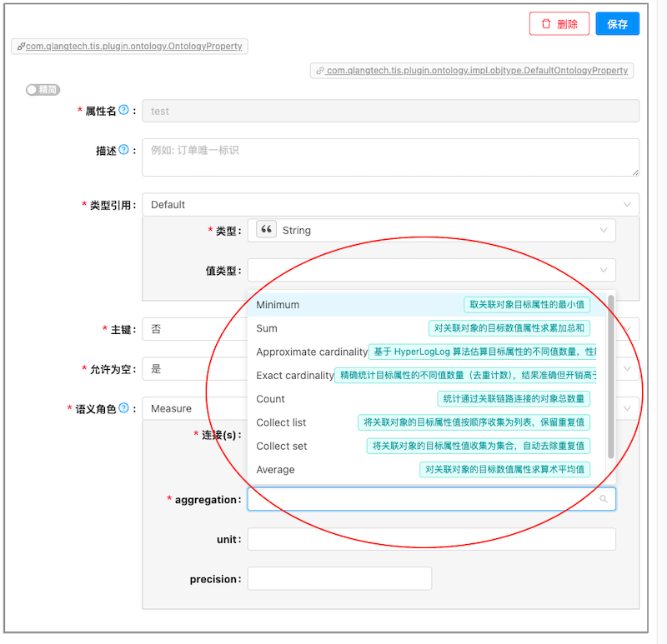Click the 属性名 input field with test

click(390, 111)
